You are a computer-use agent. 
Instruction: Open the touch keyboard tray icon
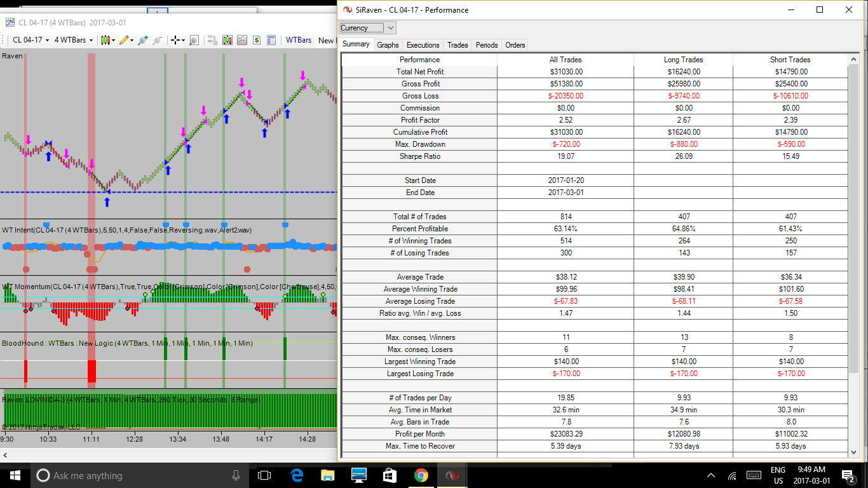pyautogui.click(x=754, y=475)
